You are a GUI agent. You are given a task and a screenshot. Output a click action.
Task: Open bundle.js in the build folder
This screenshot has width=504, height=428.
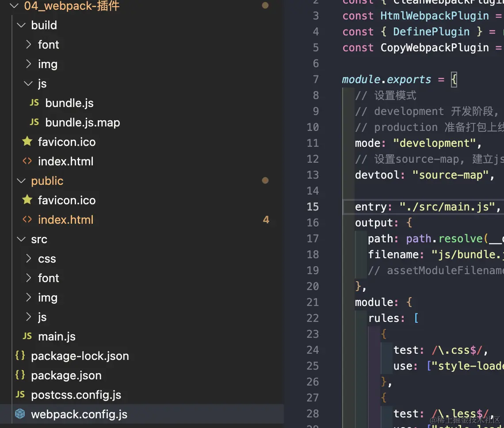tap(69, 103)
